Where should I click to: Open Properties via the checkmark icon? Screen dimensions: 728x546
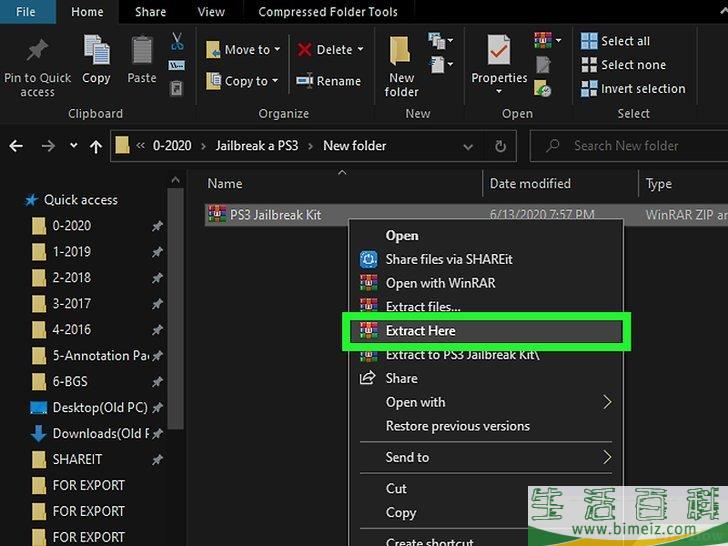click(x=499, y=50)
